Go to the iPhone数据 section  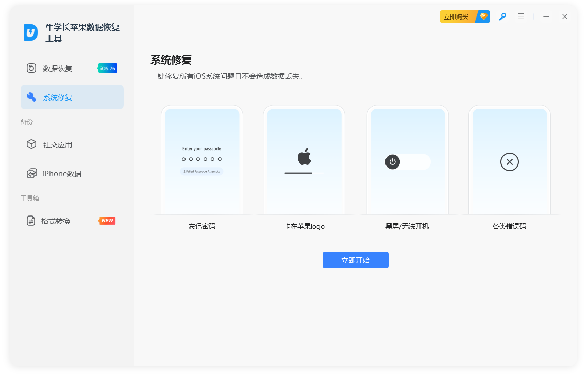pos(62,174)
